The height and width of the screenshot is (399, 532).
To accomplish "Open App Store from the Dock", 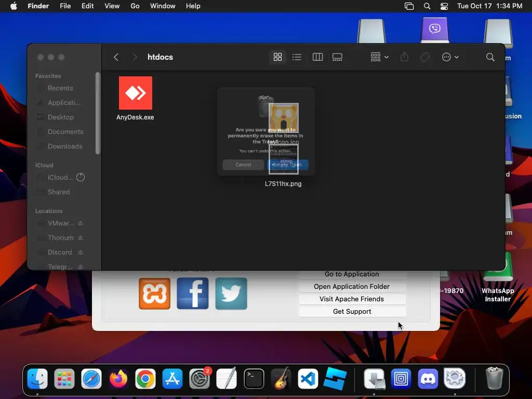I will pyautogui.click(x=172, y=378).
